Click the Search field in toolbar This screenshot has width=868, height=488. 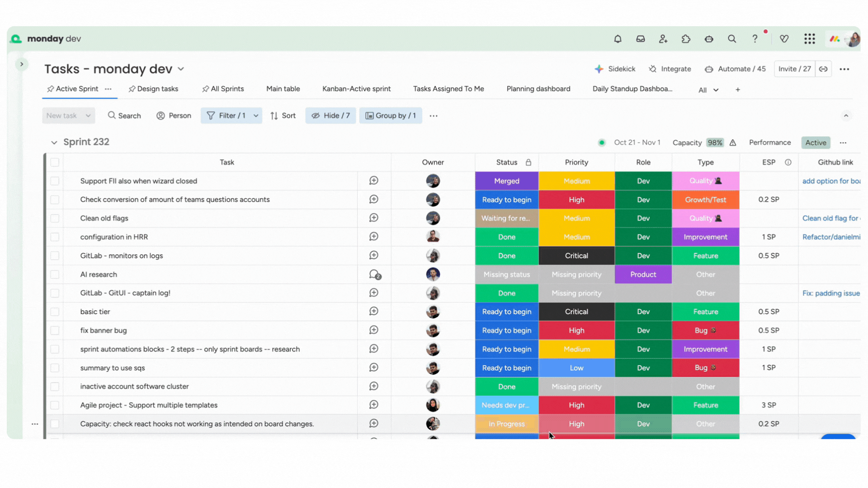[124, 116]
